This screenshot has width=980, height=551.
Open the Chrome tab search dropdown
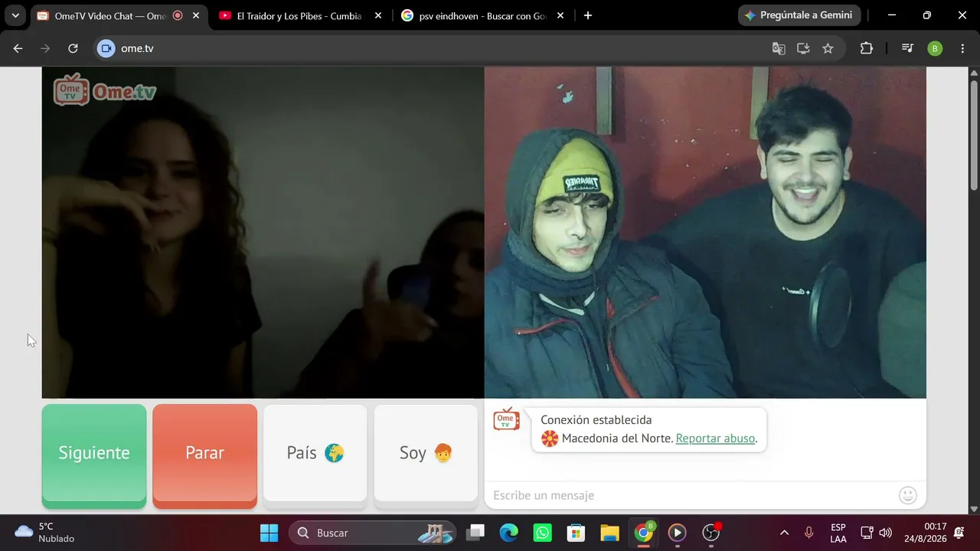15,15
